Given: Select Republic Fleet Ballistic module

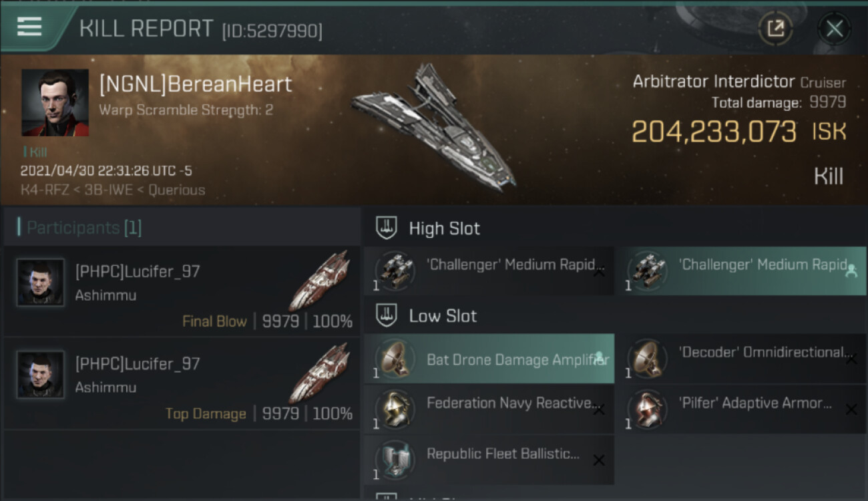Looking at the screenshot, I should [489, 460].
